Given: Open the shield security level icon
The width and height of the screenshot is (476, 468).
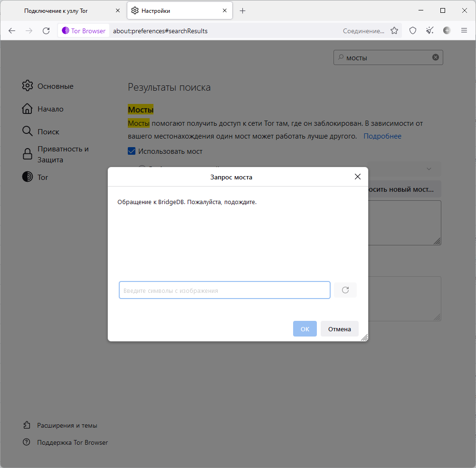Looking at the screenshot, I should point(412,31).
